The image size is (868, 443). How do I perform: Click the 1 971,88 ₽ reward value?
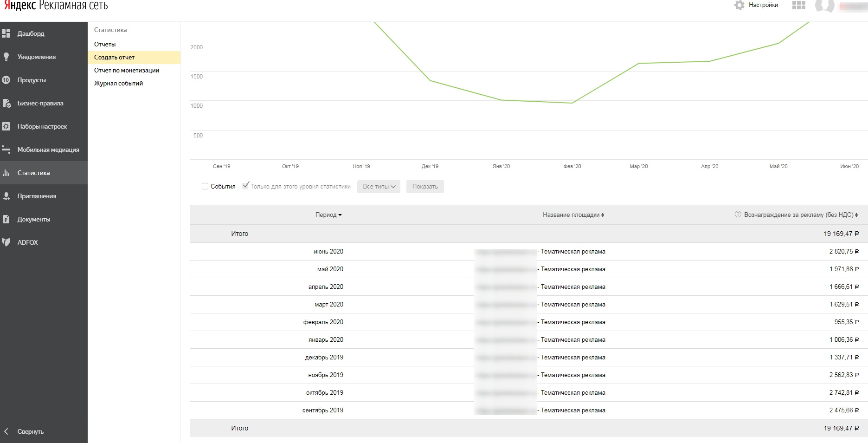point(844,269)
